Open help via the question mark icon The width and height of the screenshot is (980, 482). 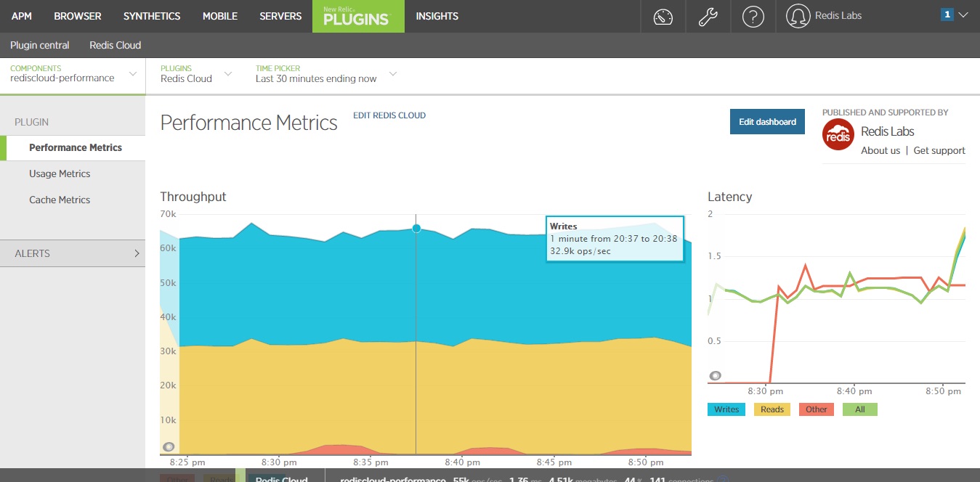[x=753, y=16]
